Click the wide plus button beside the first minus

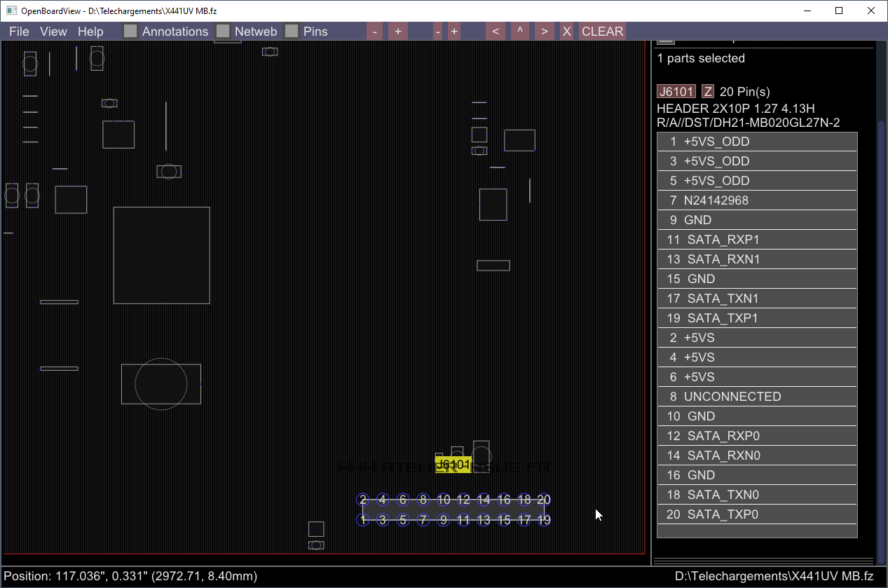point(397,32)
